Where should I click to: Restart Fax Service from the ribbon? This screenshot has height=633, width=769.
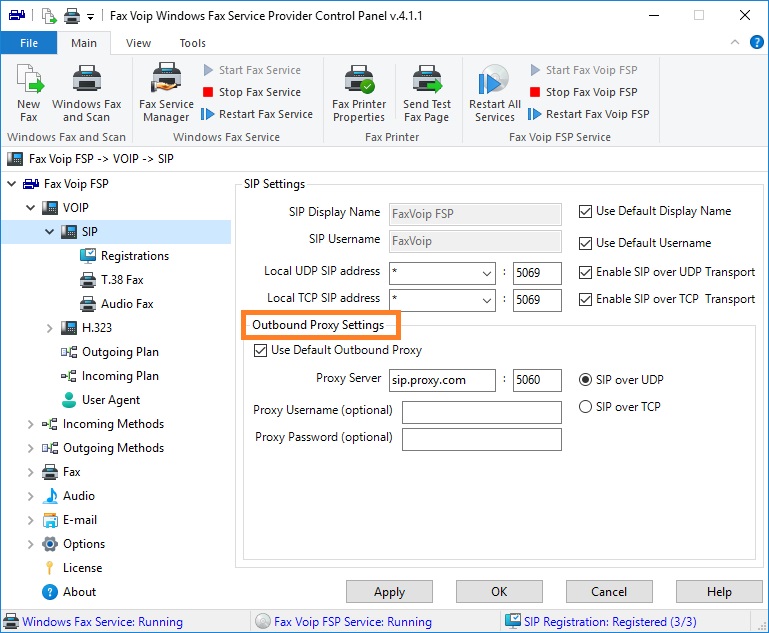point(257,114)
